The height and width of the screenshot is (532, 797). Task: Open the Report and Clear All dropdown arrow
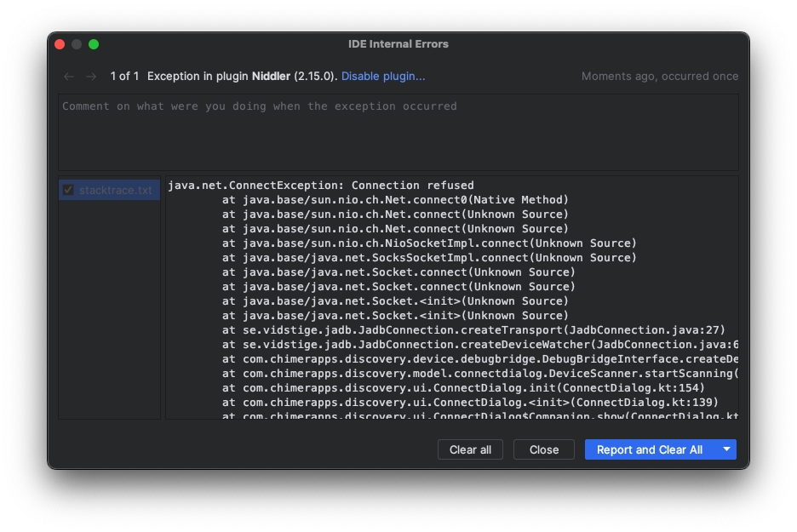click(727, 449)
